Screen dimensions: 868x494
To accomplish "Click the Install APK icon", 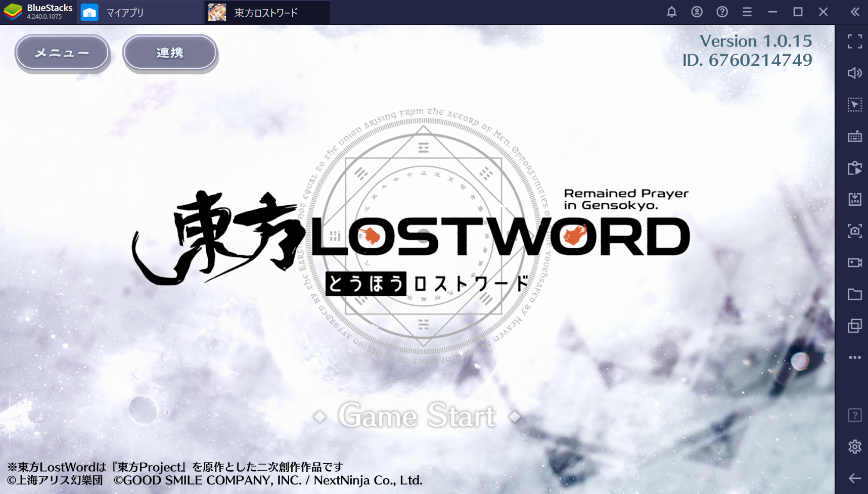I will pyautogui.click(x=855, y=199).
